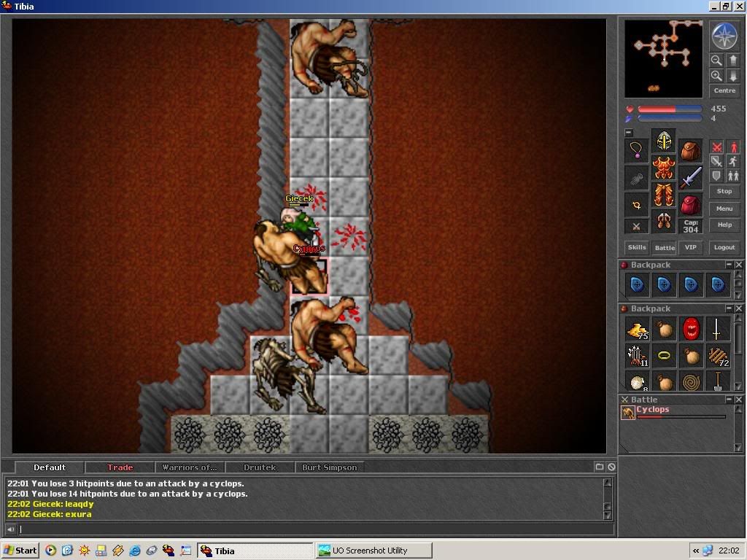Screen dimensions: 747x560
Task: Open the Burt Simpson chat tab
Action: (329, 467)
